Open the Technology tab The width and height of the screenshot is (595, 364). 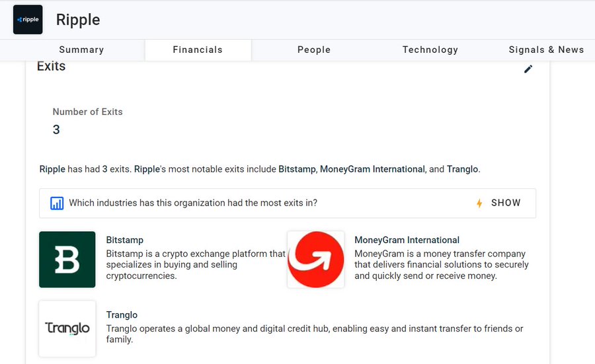(430, 50)
